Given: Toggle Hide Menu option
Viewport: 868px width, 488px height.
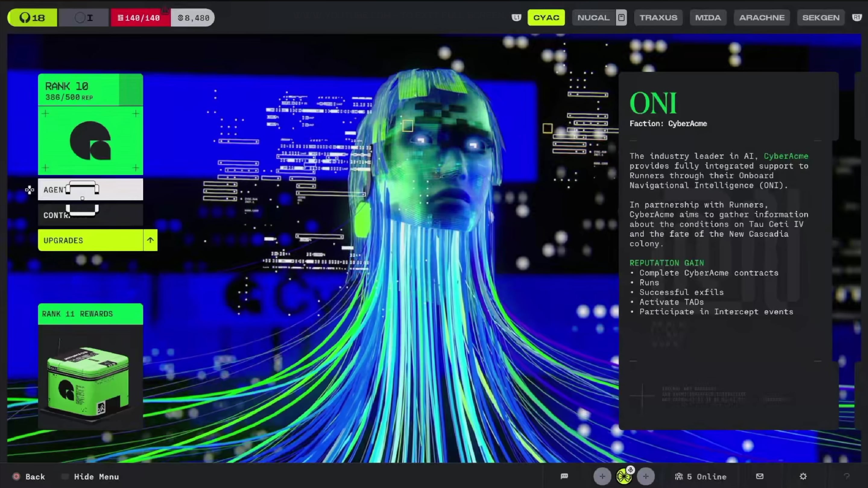Looking at the screenshot, I should (96, 477).
